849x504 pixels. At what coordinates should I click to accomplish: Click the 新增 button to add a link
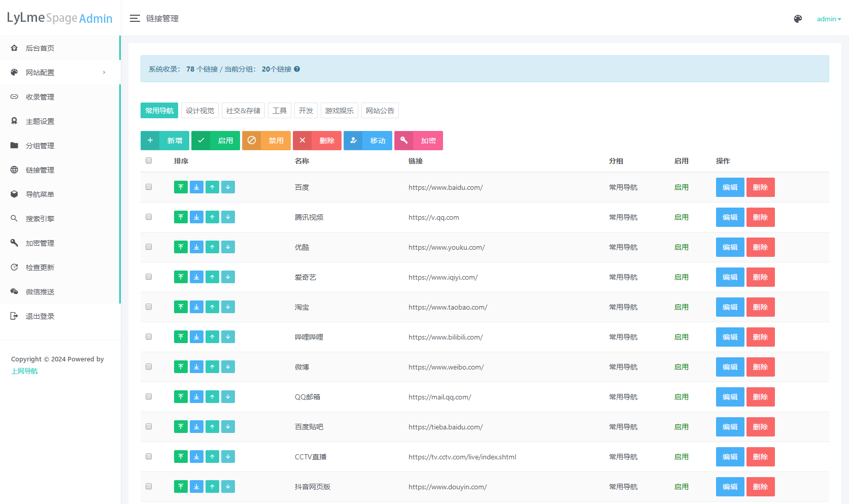click(x=164, y=141)
